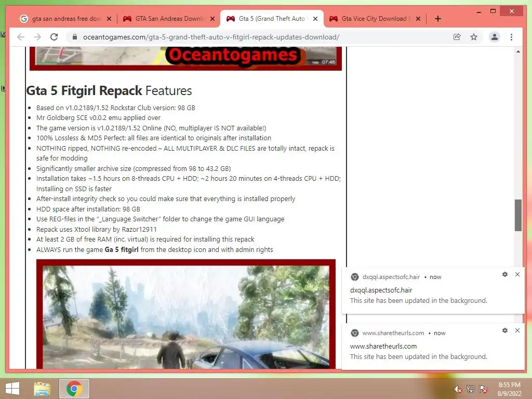Dismiss the www.sharetheurls.com notification
Screen dimensions: 532x399
517,330
